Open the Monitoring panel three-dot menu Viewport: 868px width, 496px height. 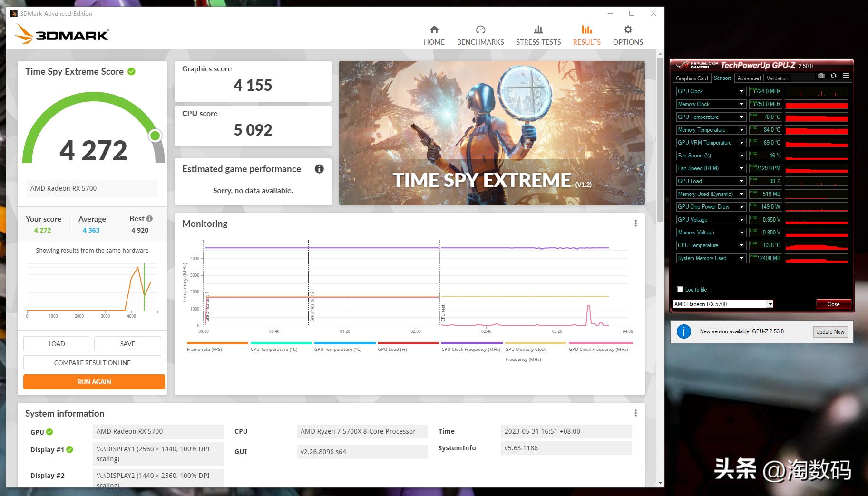point(635,224)
